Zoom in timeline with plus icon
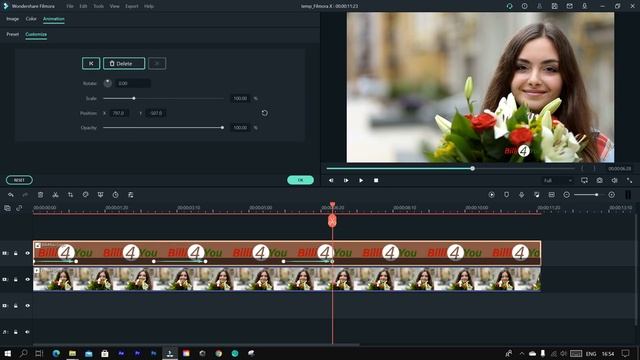The image size is (640, 360). pyautogui.click(x=611, y=195)
